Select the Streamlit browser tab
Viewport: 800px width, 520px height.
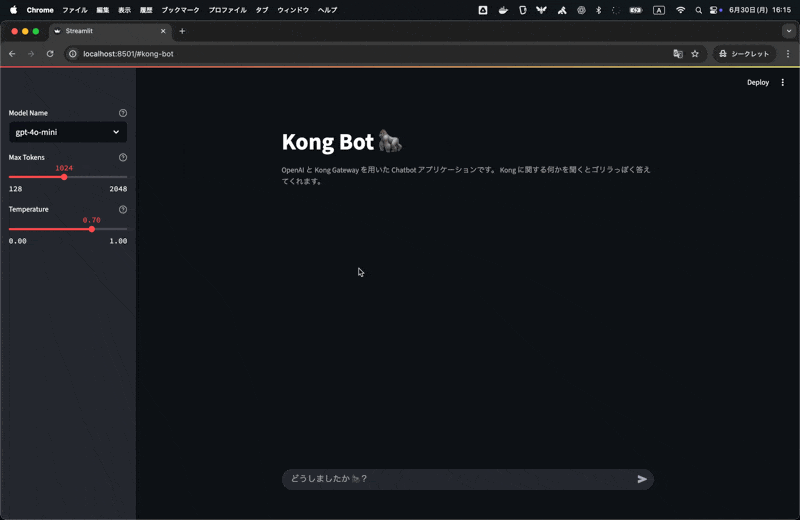(x=110, y=31)
